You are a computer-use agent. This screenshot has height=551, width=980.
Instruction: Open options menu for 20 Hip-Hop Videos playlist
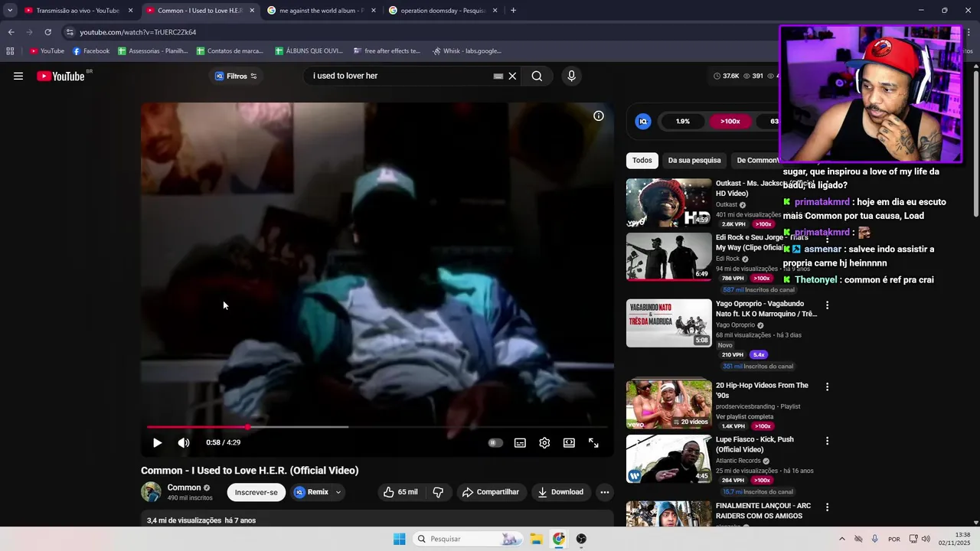pos(827,387)
